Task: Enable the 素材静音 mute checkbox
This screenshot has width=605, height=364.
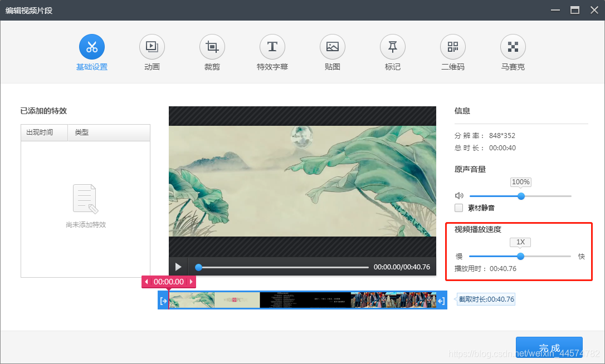Action: pyautogui.click(x=459, y=208)
